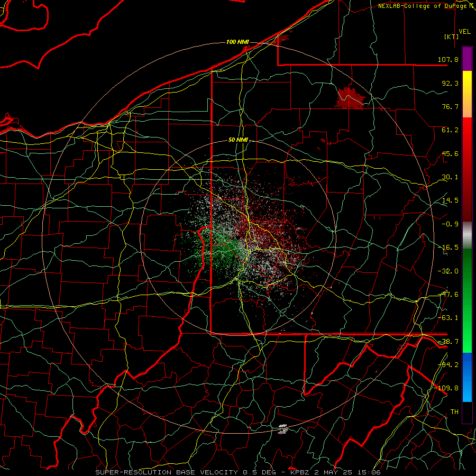Click the -0.9 legend value

tap(450, 224)
